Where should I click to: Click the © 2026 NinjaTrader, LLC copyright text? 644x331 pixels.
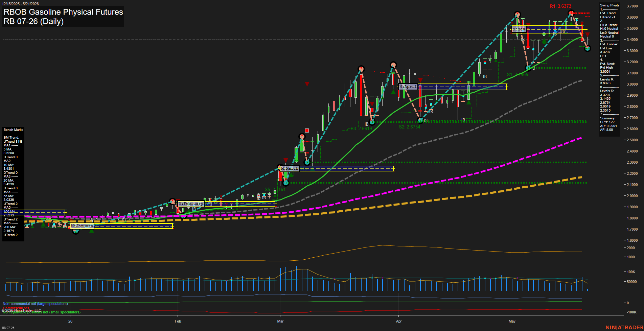pyautogui.click(x=21, y=310)
